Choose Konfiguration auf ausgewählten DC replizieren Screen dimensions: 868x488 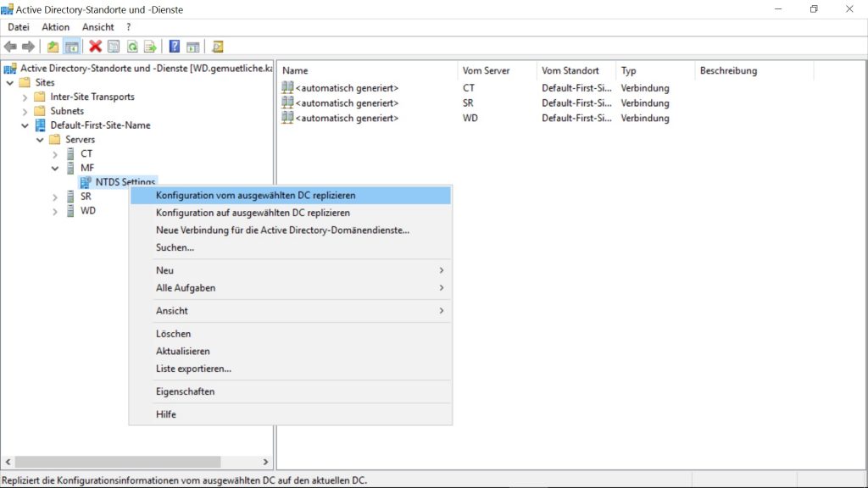tap(291, 213)
